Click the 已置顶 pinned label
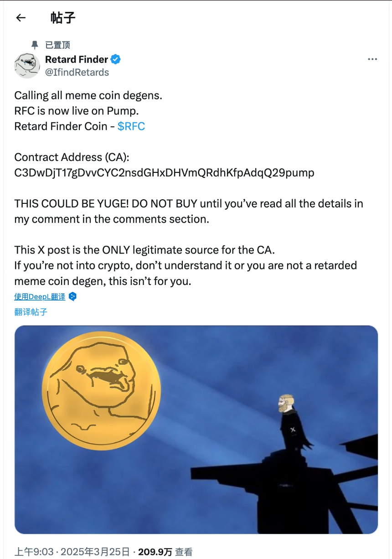The height and width of the screenshot is (559, 392). 58,45
